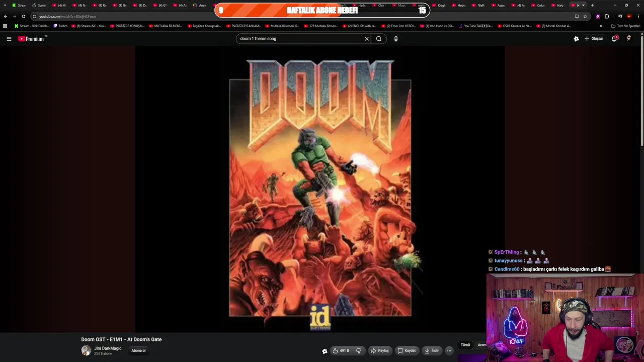This screenshot has height=362, width=644.
Task: Expand hidden bookmarks with the double chevron
Action: point(601,26)
